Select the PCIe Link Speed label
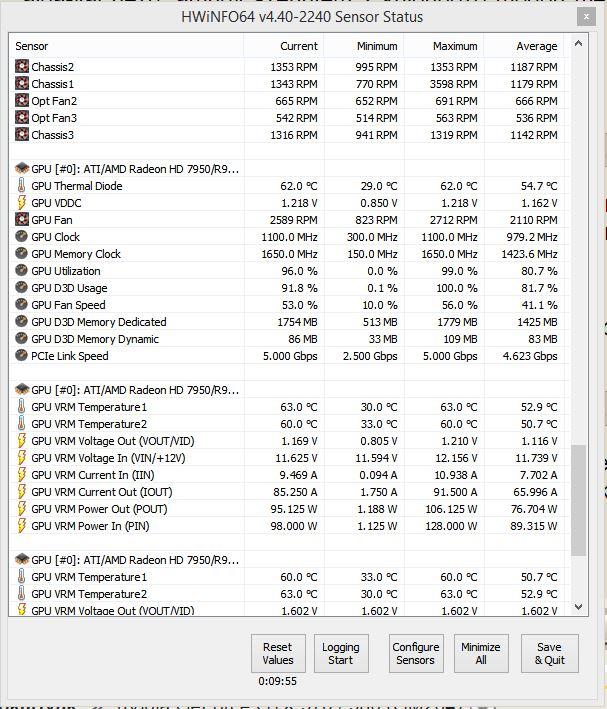607x709 pixels. click(x=70, y=356)
